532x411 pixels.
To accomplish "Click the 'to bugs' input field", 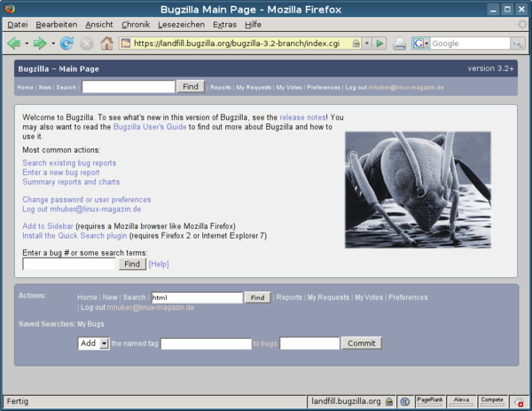I will point(309,344).
